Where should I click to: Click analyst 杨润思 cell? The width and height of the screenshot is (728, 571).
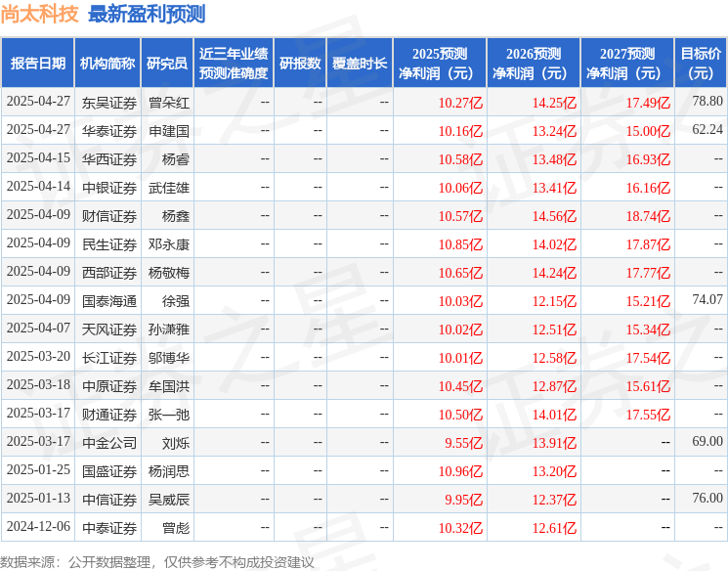(169, 471)
